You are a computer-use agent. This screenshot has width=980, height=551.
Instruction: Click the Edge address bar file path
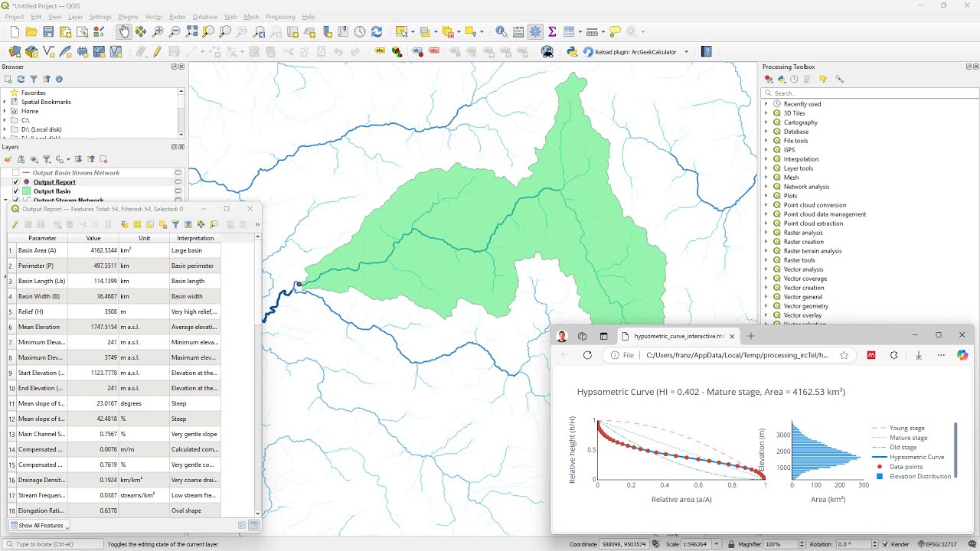(737, 355)
